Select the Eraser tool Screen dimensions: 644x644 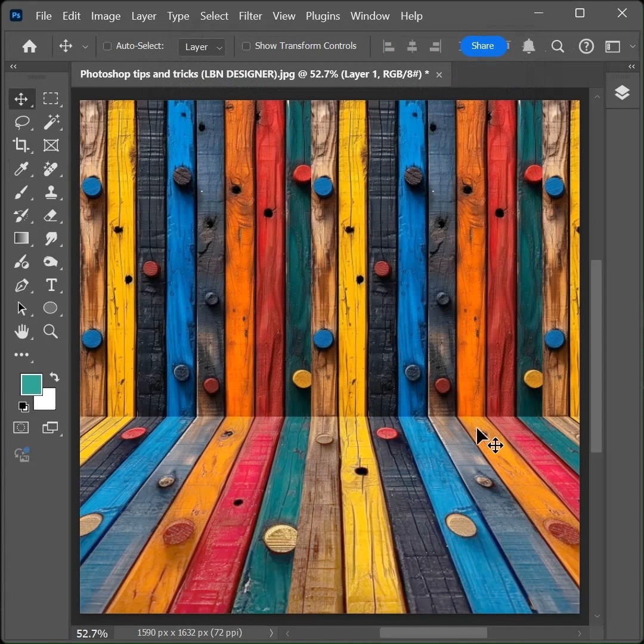[51, 215]
